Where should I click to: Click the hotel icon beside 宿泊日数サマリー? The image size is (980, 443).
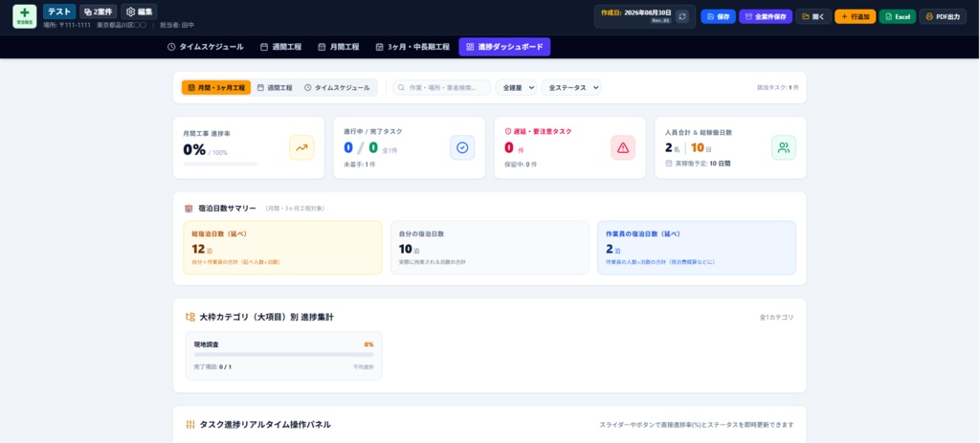189,208
